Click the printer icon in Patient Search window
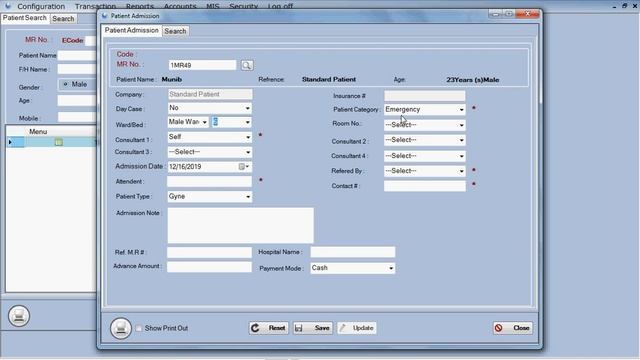This screenshot has height=360, width=640. pos(19,316)
